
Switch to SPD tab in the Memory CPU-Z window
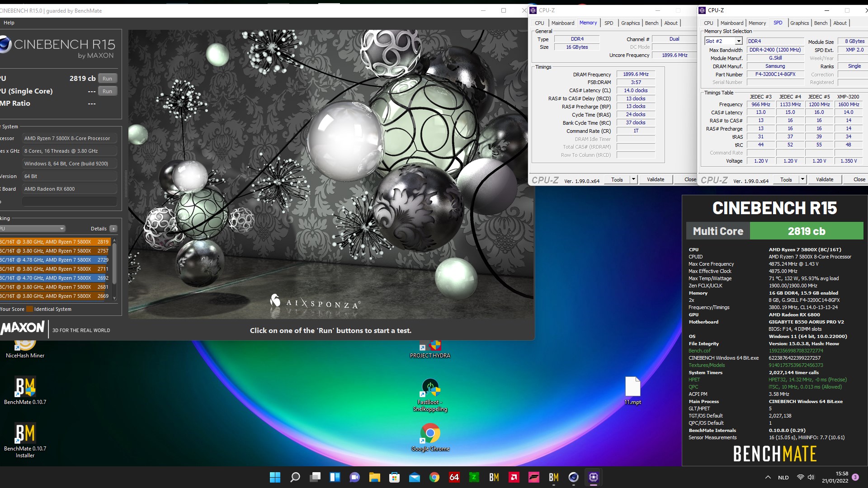click(609, 23)
